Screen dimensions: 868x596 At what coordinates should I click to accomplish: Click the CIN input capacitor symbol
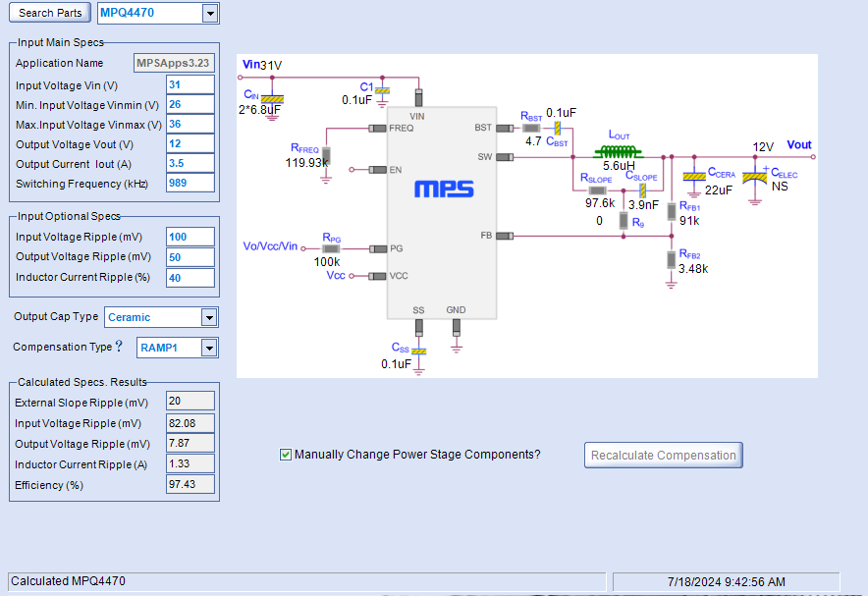(272, 99)
